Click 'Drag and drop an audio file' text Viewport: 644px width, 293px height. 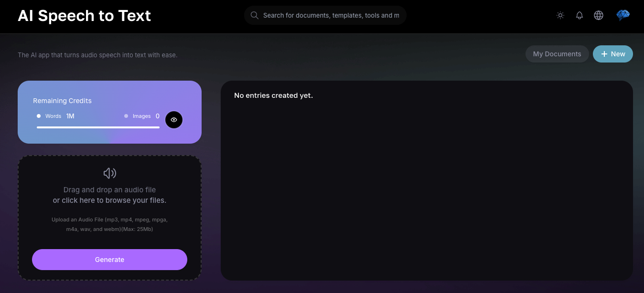point(109,190)
